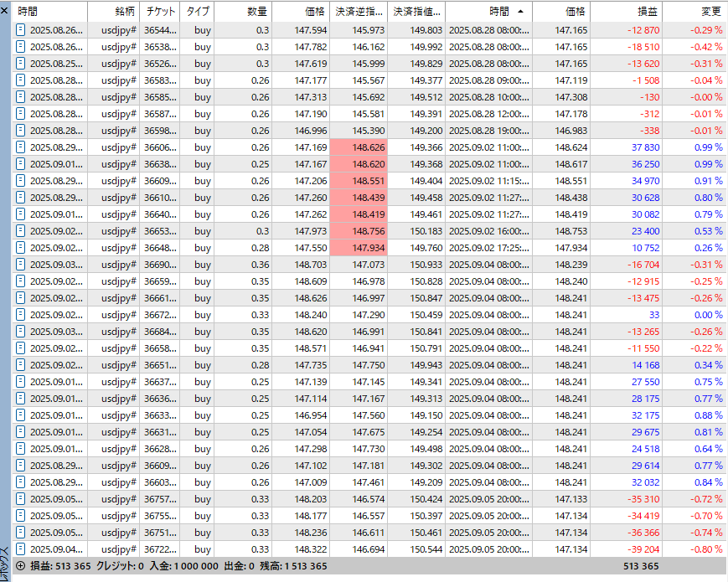The height and width of the screenshot is (582, 728).
Task: Click the loss value -18 510
Action: coord(643,47)
